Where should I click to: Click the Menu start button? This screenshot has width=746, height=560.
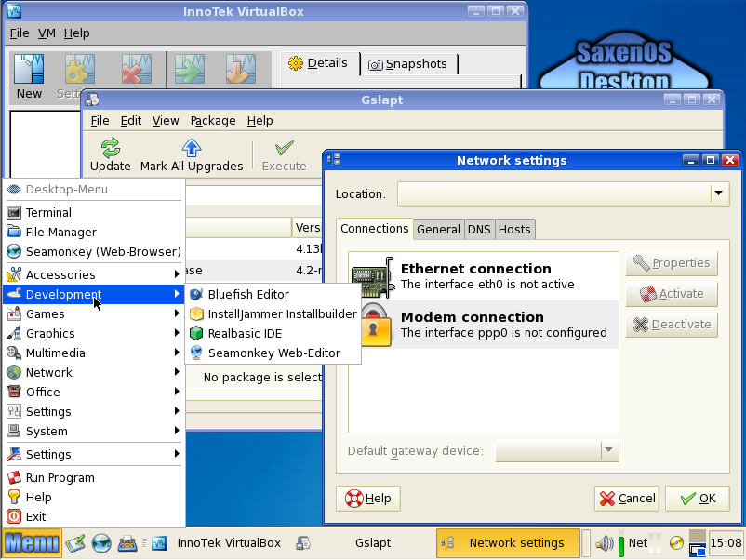32,543
